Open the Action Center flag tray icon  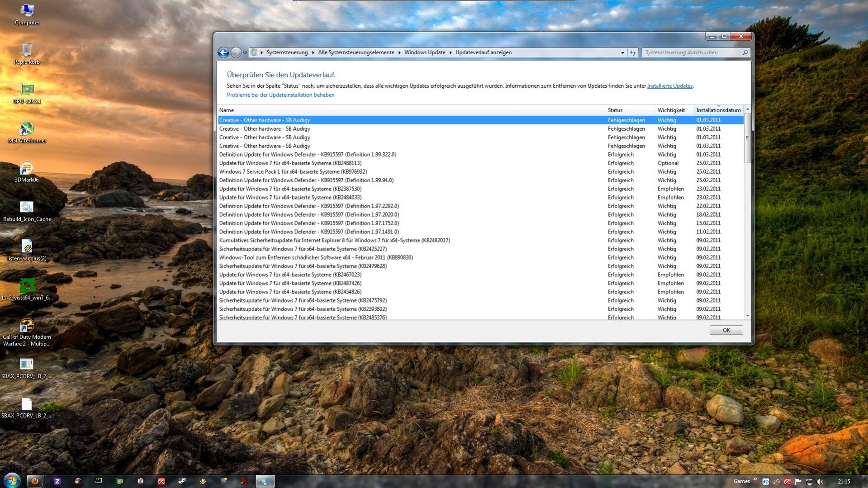(798, 482)
